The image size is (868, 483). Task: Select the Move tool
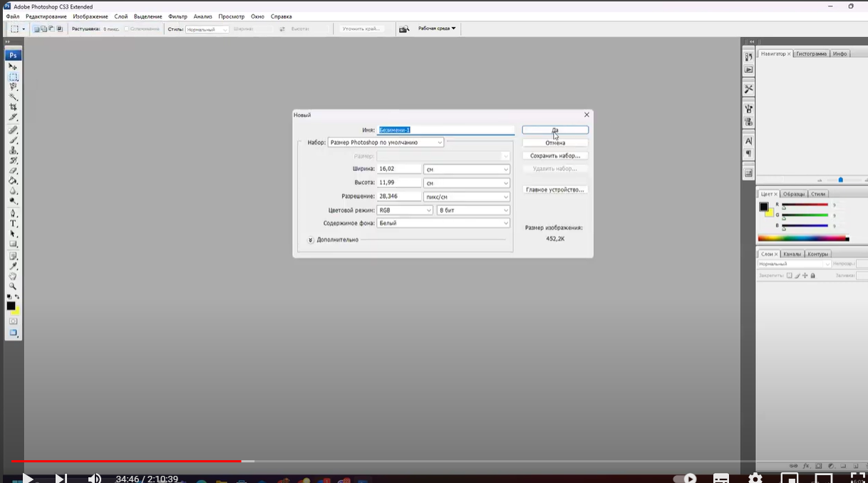tap(13, 66)
